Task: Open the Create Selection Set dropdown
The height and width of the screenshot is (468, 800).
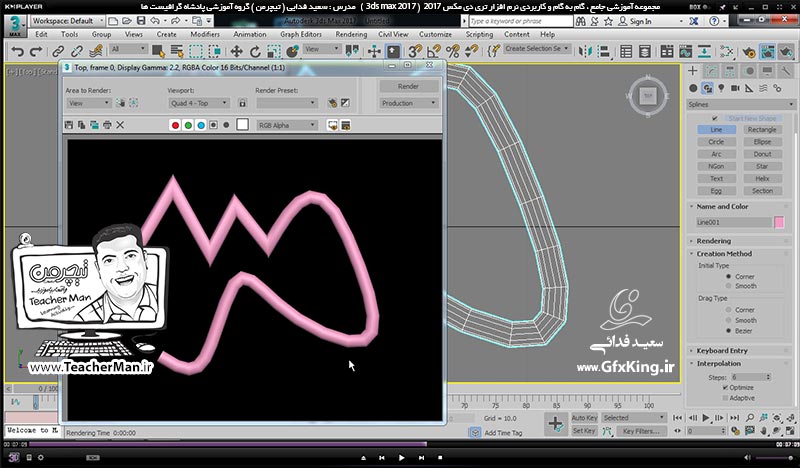Action: click(x=537, y=48)
